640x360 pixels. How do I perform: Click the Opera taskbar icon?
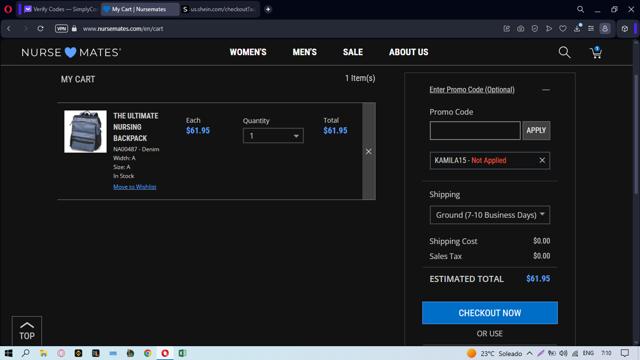click(165, 353)
